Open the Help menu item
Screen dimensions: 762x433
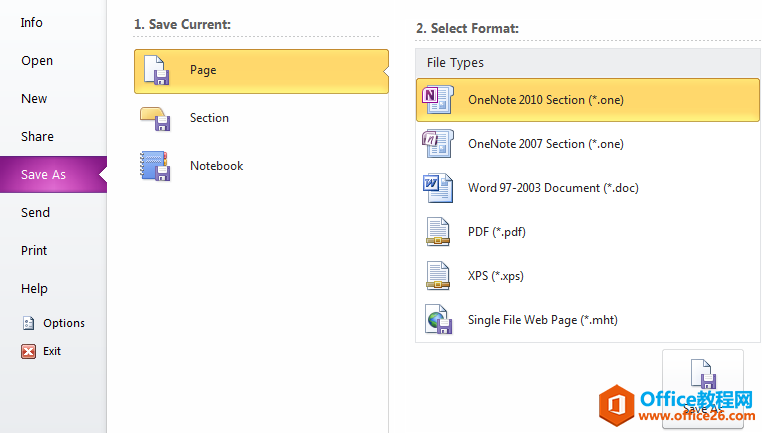34,288
